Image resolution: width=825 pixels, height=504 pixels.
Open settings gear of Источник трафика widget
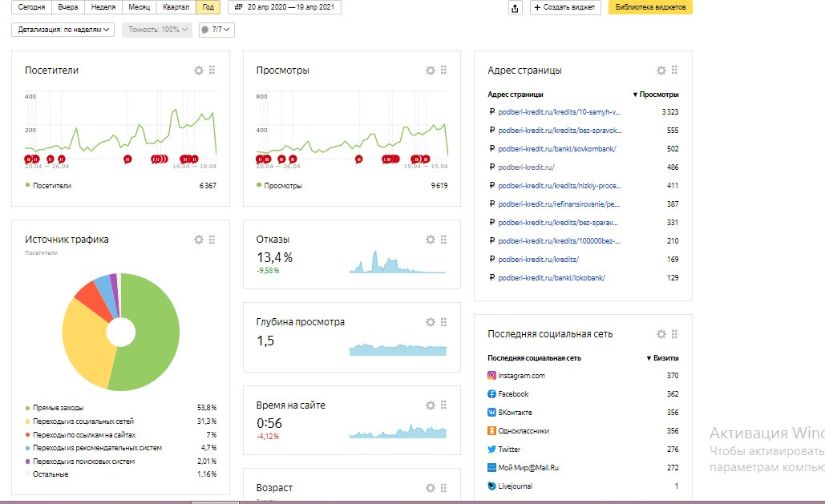[199, 240]
